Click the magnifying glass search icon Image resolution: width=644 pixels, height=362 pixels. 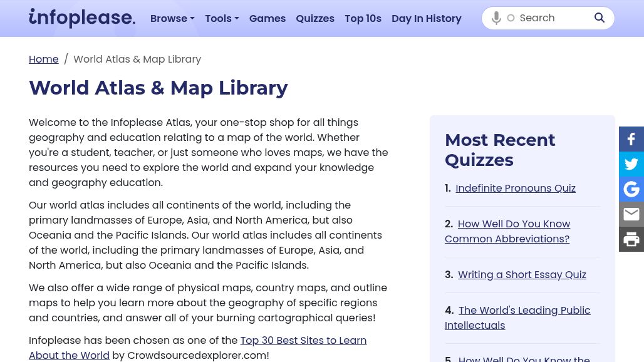[x=600, y=18]
